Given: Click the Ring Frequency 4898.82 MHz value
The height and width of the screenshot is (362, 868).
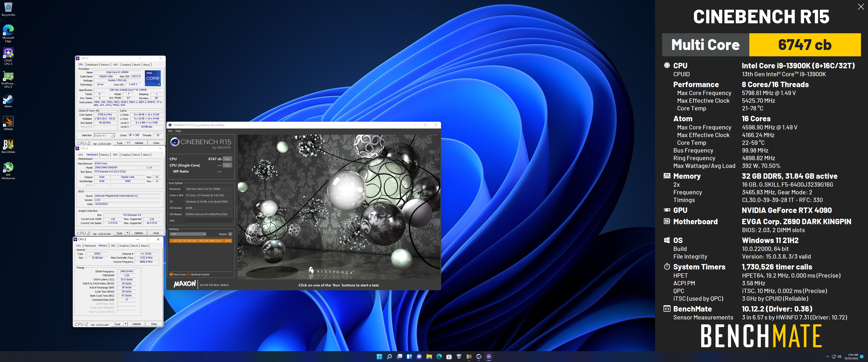Looking at the screenshot, I should [x=758, y=158].
